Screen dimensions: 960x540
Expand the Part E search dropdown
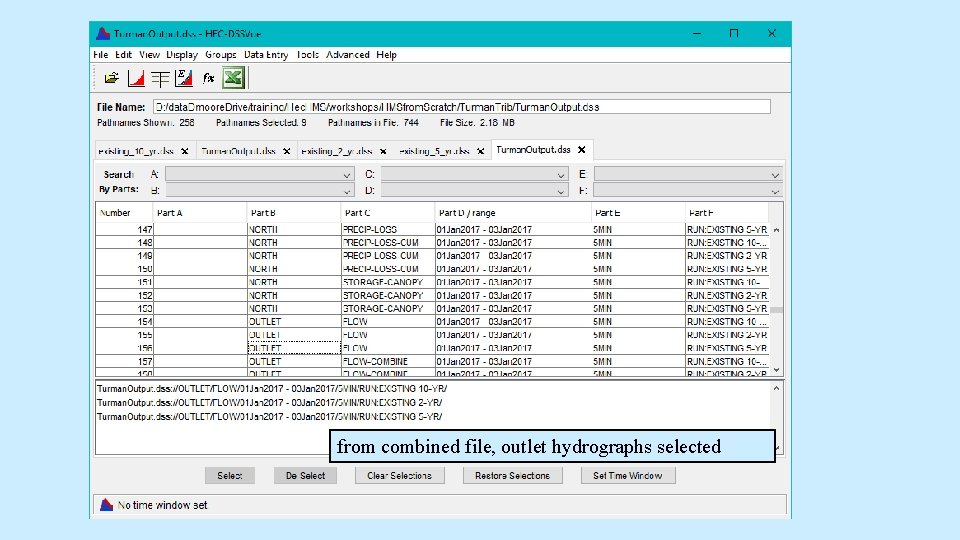tap(775, 175)
